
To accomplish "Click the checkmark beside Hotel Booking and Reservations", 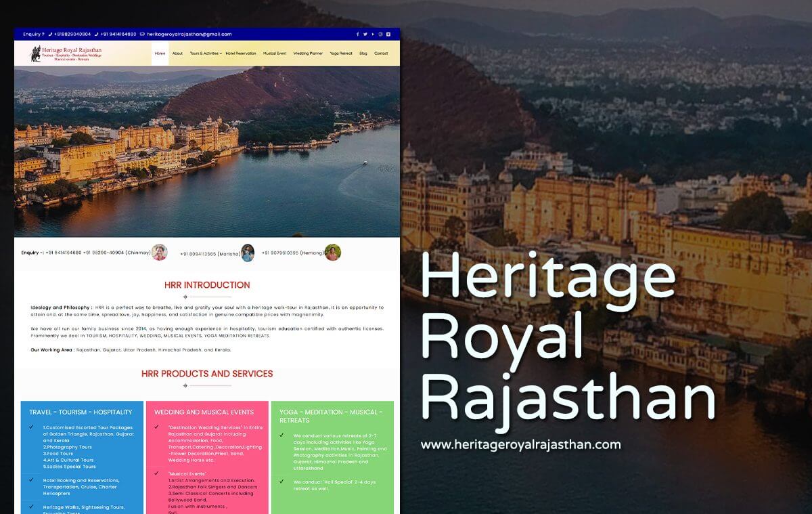I will [31, 480].
